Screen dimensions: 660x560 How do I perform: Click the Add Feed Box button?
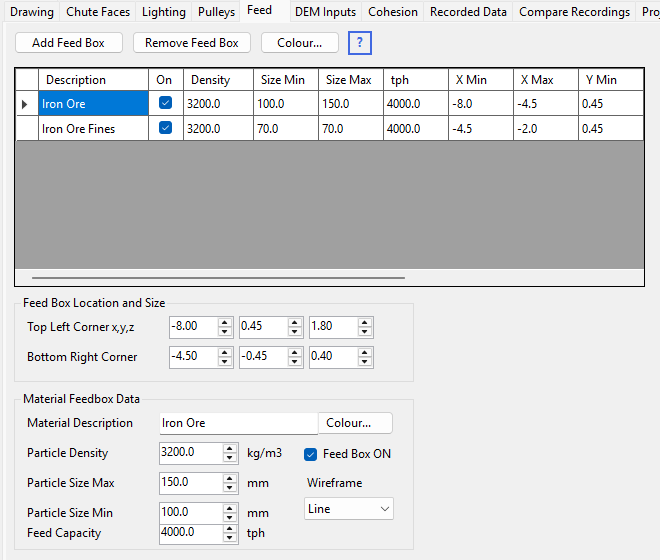pyautogui.click(x=69, y=43)
